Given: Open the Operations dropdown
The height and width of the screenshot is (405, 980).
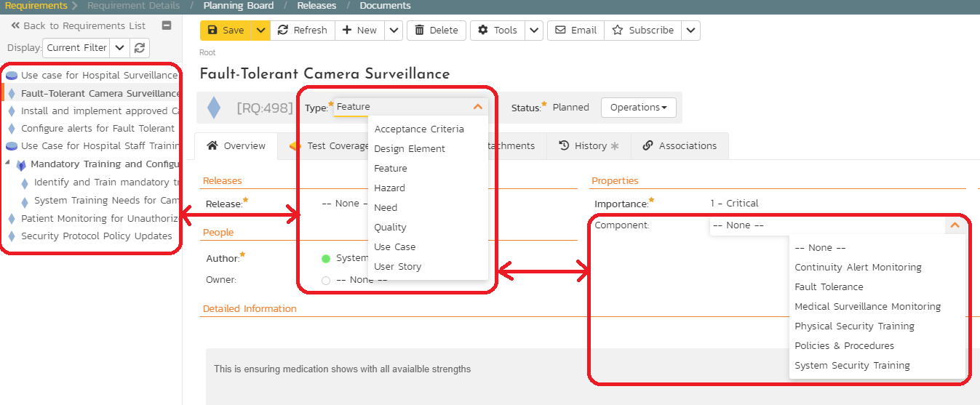Looking at the screenshot, I should click(638, 107).
